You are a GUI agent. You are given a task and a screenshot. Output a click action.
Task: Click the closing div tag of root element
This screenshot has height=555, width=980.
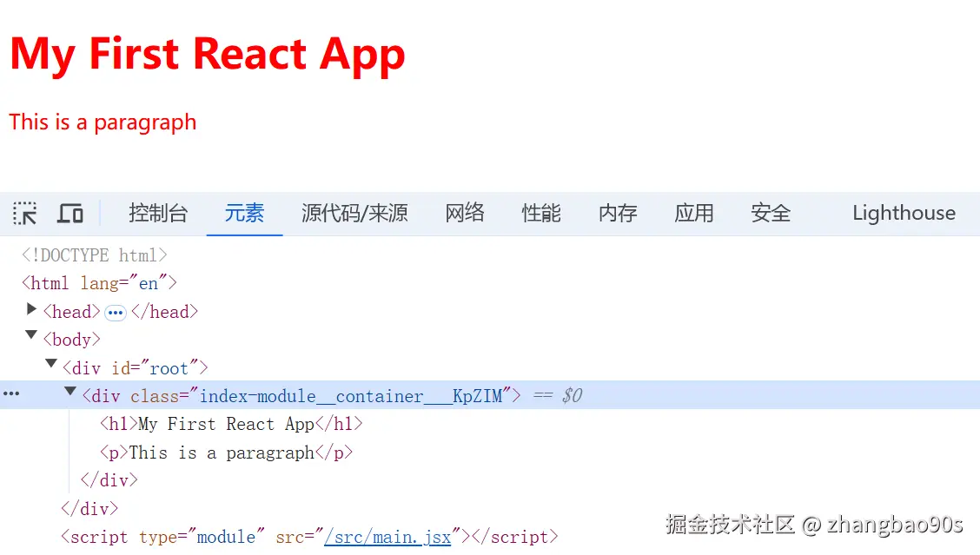tap(89, 509)
